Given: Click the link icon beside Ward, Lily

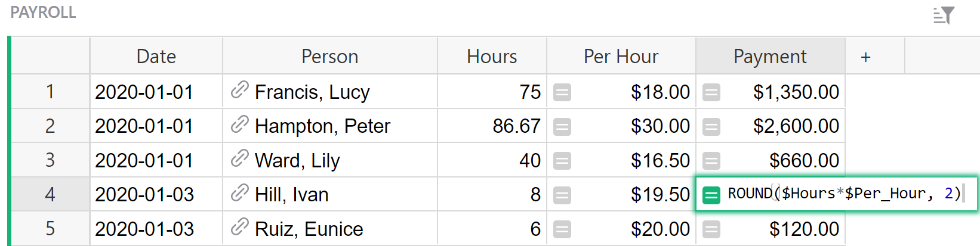Looking at the screenshot, I should (x=239, y=160).
